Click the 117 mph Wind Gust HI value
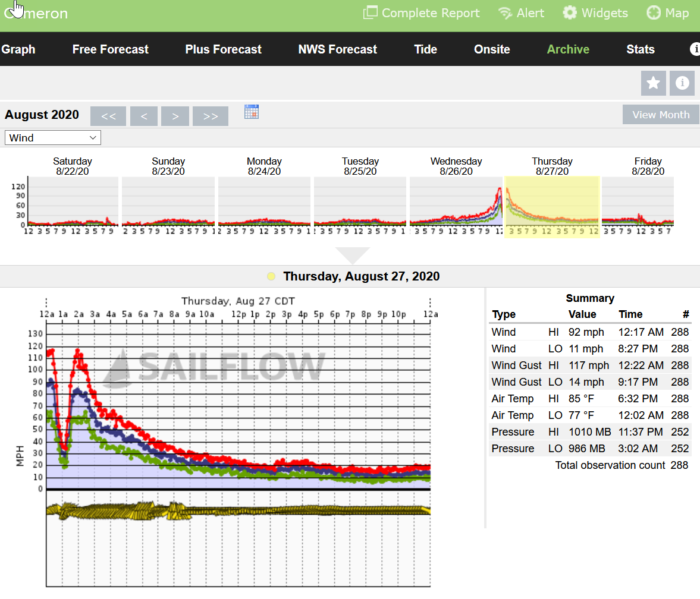 click(588, 365)
